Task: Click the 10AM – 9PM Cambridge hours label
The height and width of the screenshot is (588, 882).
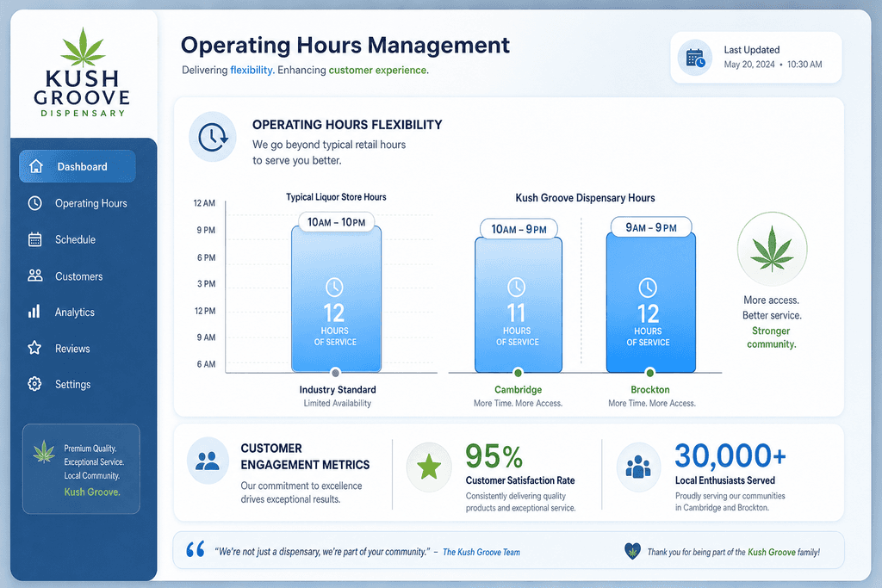Action: pos(519,229)
